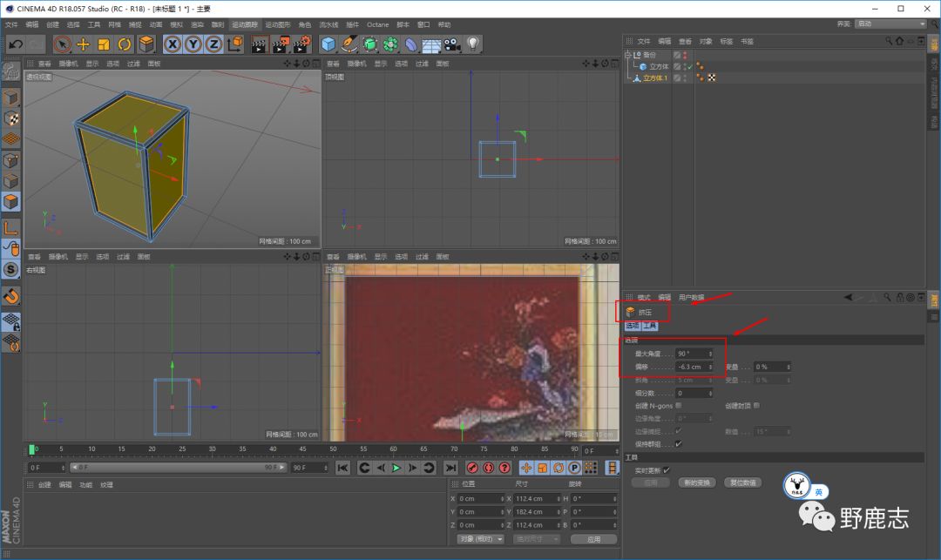
Task: Click the Light bulb icon in the toolbar
Action: pos(473,44)
